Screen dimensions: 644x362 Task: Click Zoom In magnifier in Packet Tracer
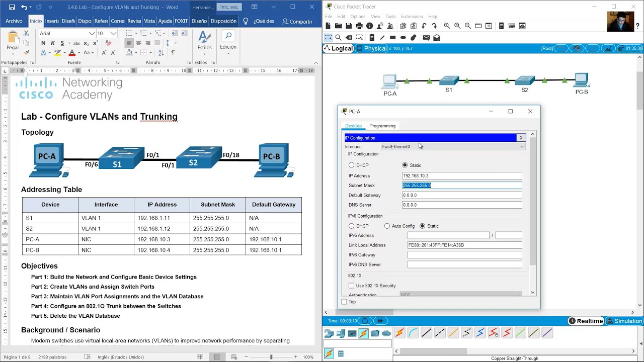(x=447, y=26)
